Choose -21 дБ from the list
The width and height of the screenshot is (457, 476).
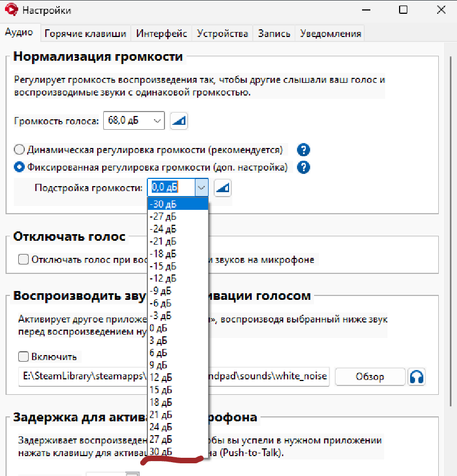[x=178, y=241]
